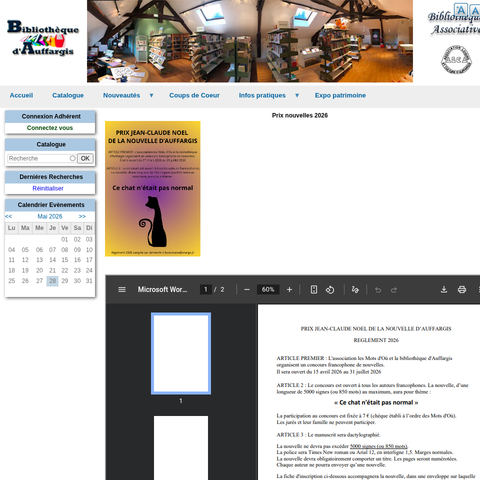The image size is (480, 480).
Task: Click the Dernières Recherches panel header
Action: (50, 177)
